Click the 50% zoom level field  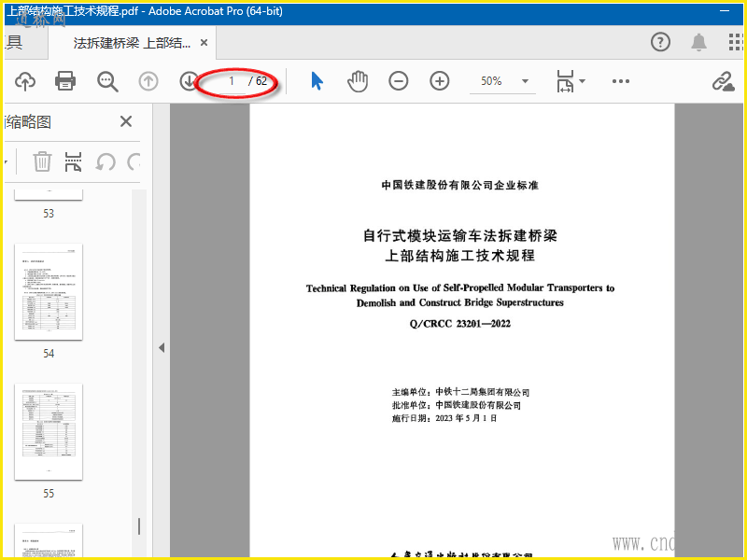pos(492,81)
